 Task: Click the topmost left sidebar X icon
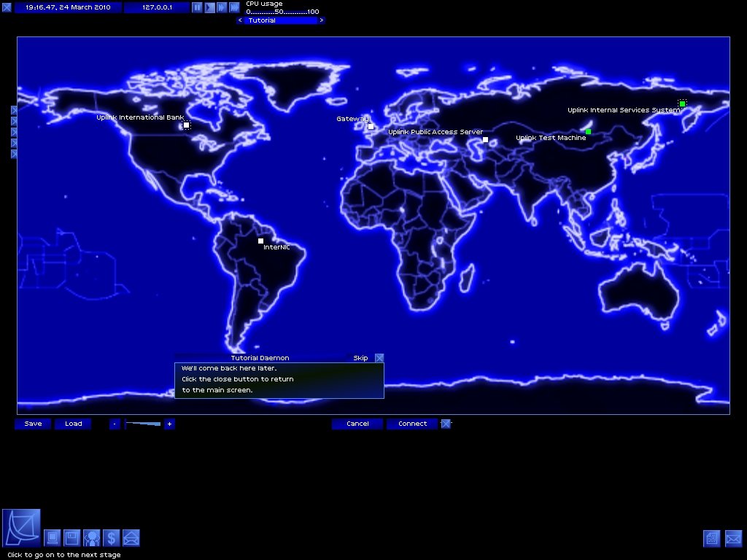click(x=14, y=110)
